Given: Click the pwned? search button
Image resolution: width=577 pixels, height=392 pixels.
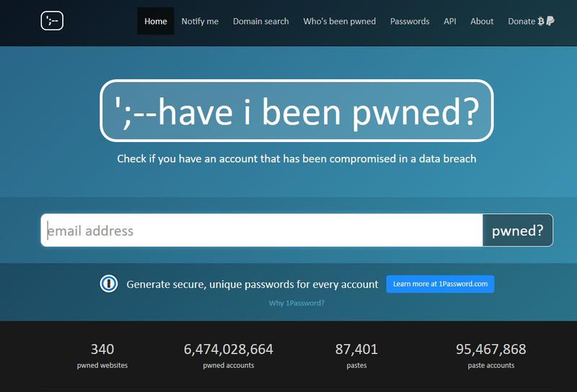Looking at the screenshot, I should [x=517, y=230].
